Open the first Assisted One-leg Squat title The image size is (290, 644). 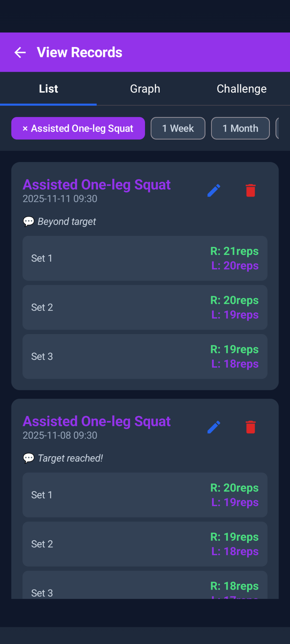point(97,185)
